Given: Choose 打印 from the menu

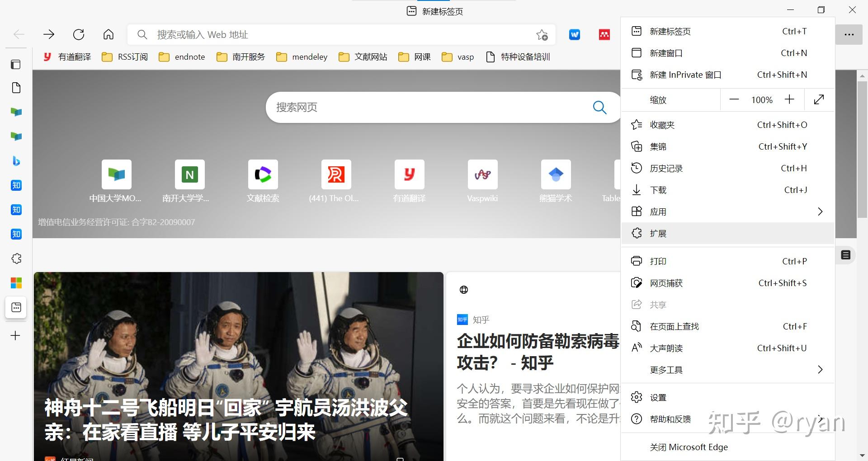Looking at the screenshot, I should 728,261.
